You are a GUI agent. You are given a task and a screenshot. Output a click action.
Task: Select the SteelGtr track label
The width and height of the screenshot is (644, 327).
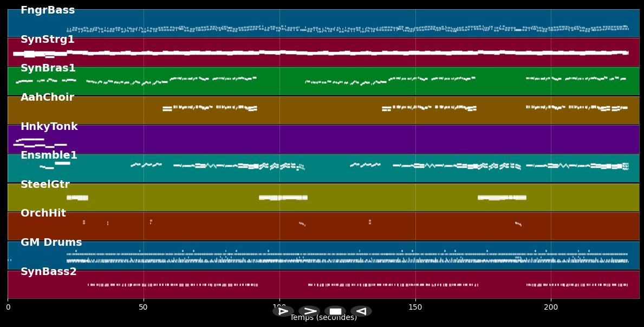coord(45,185)
